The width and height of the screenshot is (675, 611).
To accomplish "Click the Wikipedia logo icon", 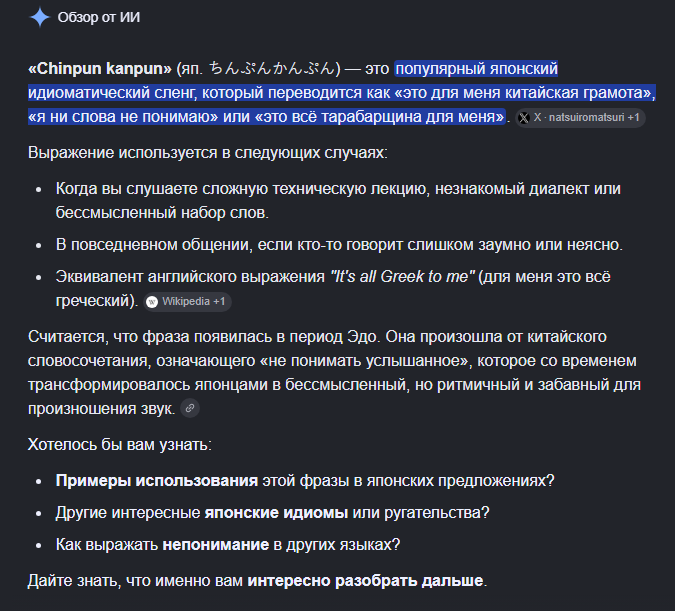I will (152, 302).
